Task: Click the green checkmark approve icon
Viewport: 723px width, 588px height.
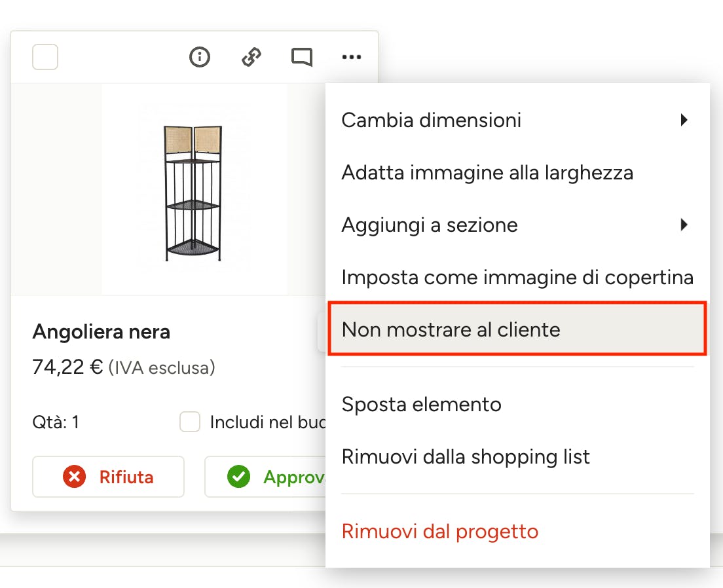Action: (239, 477)
